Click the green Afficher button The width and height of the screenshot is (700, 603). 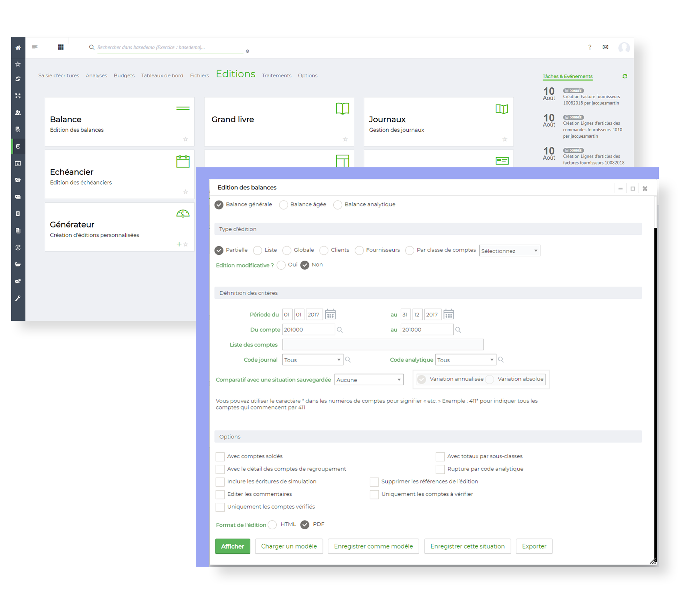tap(233, 546)
